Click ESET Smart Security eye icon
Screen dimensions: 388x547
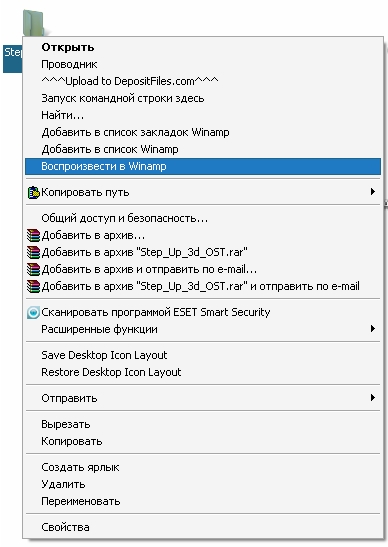click(x=33, y=313)
